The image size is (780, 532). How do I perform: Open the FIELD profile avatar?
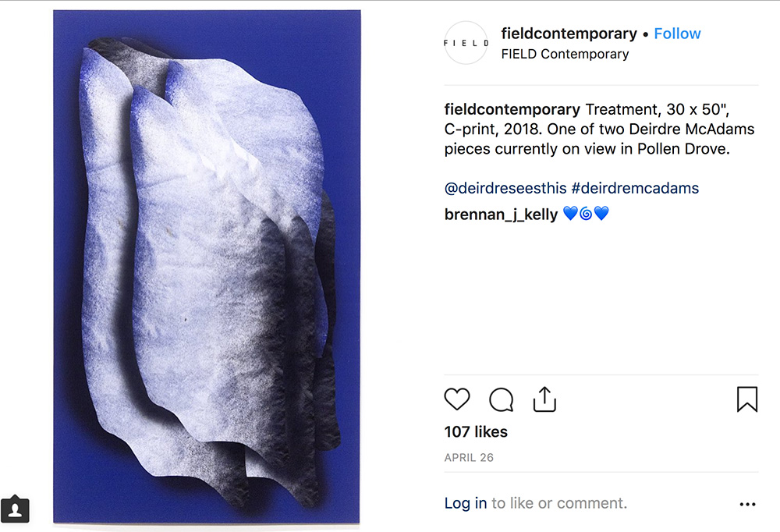point(466,43)
